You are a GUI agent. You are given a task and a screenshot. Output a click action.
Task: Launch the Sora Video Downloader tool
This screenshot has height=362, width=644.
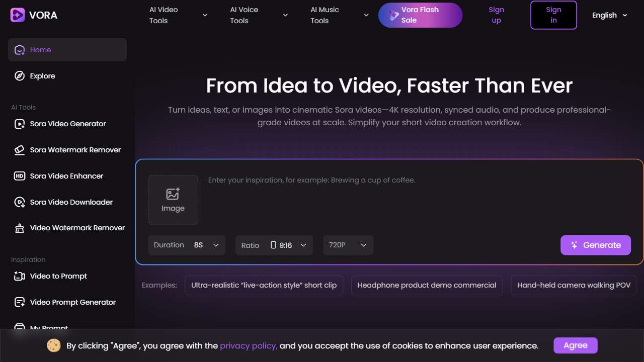tap(71, 202)
